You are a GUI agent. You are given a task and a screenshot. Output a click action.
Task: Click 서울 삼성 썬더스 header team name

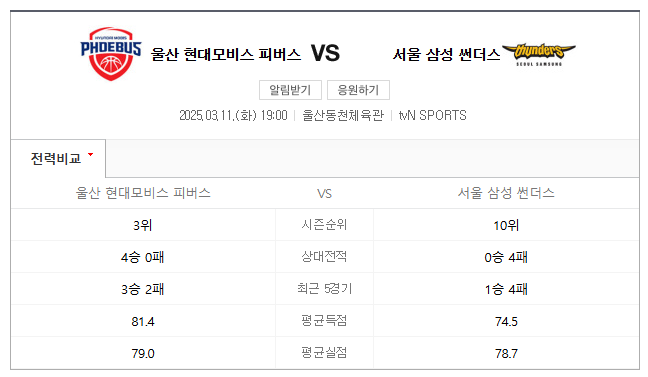pos(446,54)
